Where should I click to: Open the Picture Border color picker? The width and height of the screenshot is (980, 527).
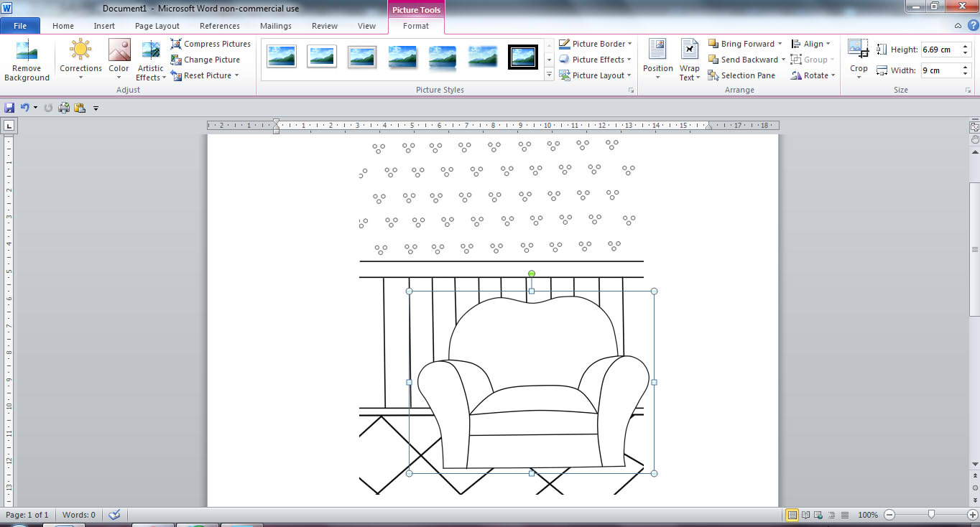[595, 43]
